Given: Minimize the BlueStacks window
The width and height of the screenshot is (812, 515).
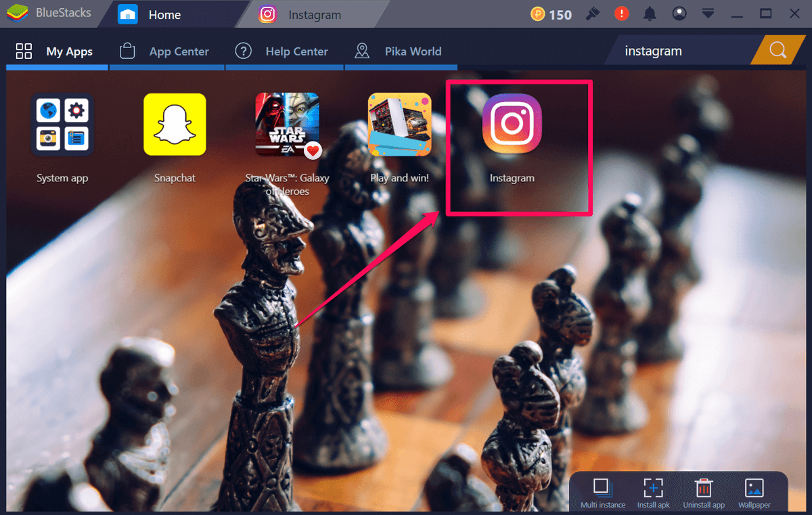Looking at the screenshot, I should (x=738, y=14).
